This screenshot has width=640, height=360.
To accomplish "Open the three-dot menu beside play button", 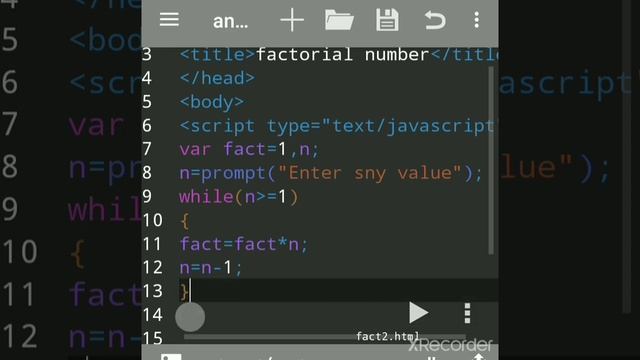I will coord(467,313).
